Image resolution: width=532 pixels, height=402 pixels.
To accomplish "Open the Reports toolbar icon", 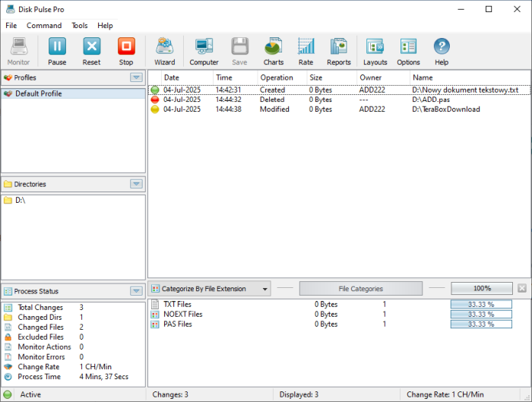I will 339,46.
